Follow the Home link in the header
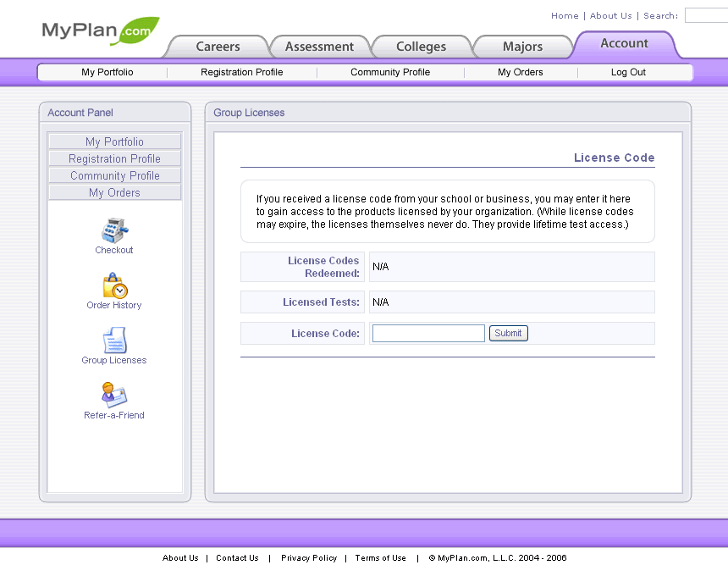 coord(565,16)
